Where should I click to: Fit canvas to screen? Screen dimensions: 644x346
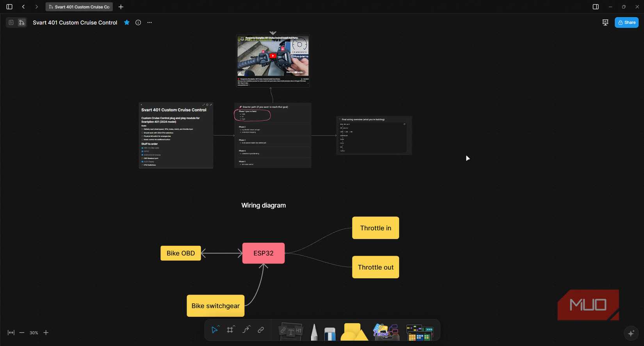(11, 333)
